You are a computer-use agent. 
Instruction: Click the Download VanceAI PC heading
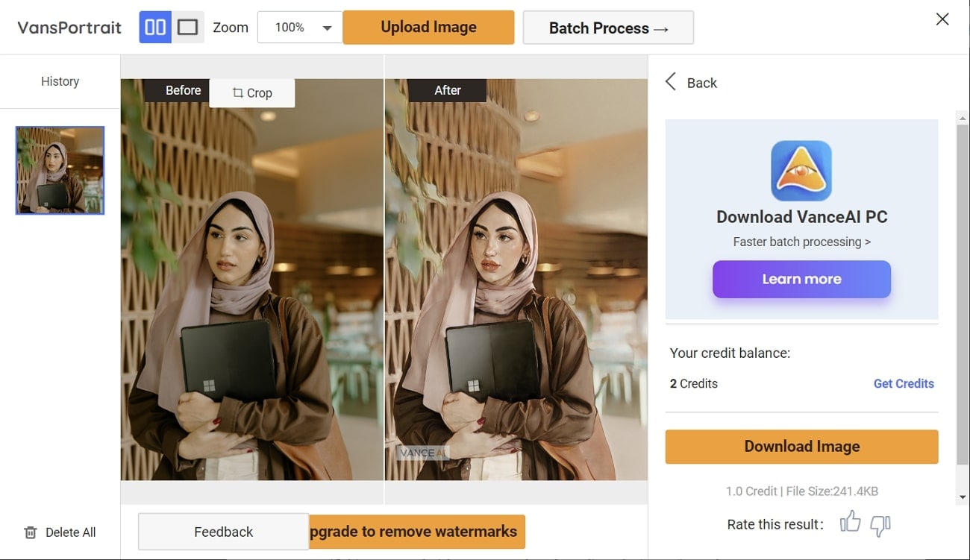click(x=801, y=217)
